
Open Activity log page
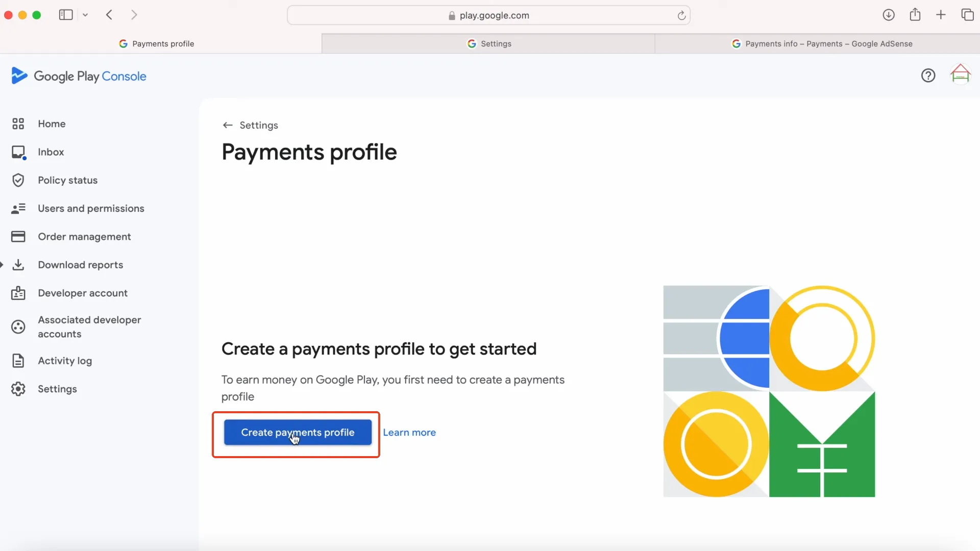click(x=65, y=361)
